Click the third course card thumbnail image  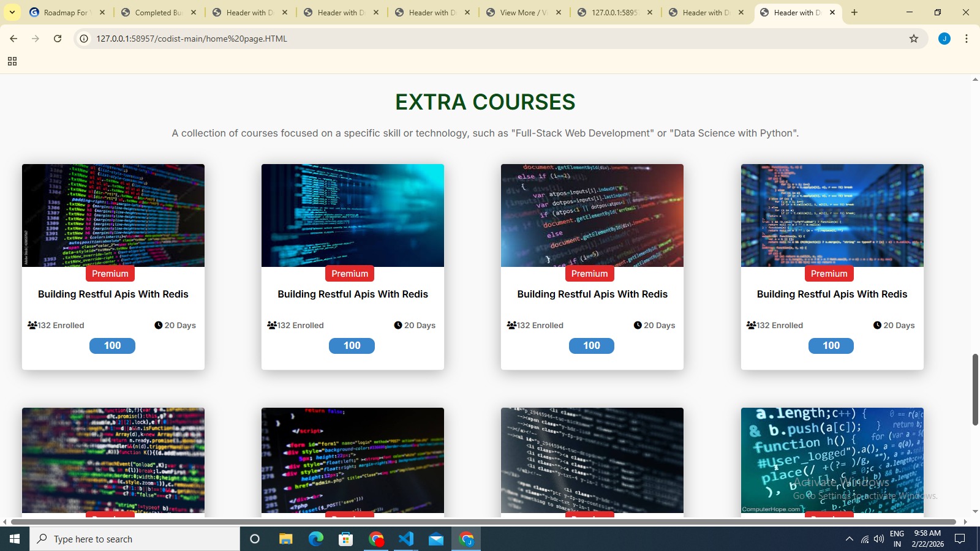tap(592, 215)
